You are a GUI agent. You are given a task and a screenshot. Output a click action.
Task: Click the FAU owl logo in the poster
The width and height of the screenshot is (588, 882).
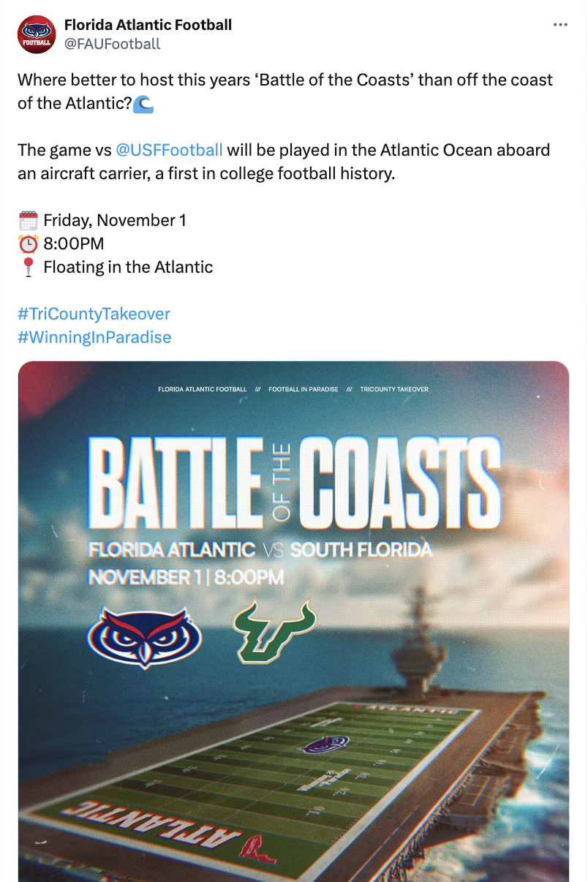tap(144, 632)
